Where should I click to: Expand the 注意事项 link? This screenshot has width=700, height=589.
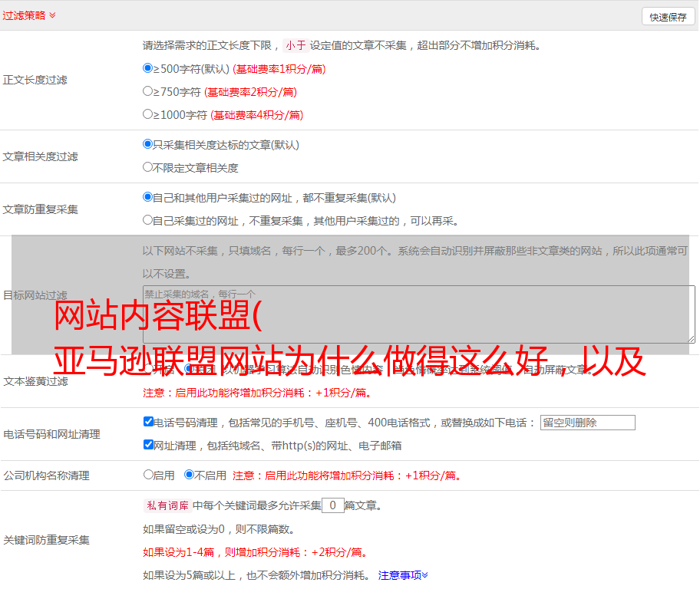pos(403,574)
